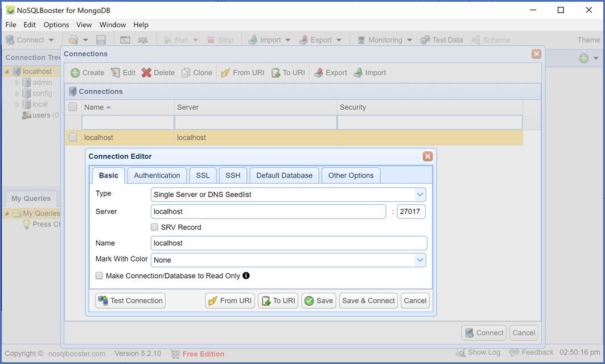Open the Run dropdown arrow

coord(196,40)
